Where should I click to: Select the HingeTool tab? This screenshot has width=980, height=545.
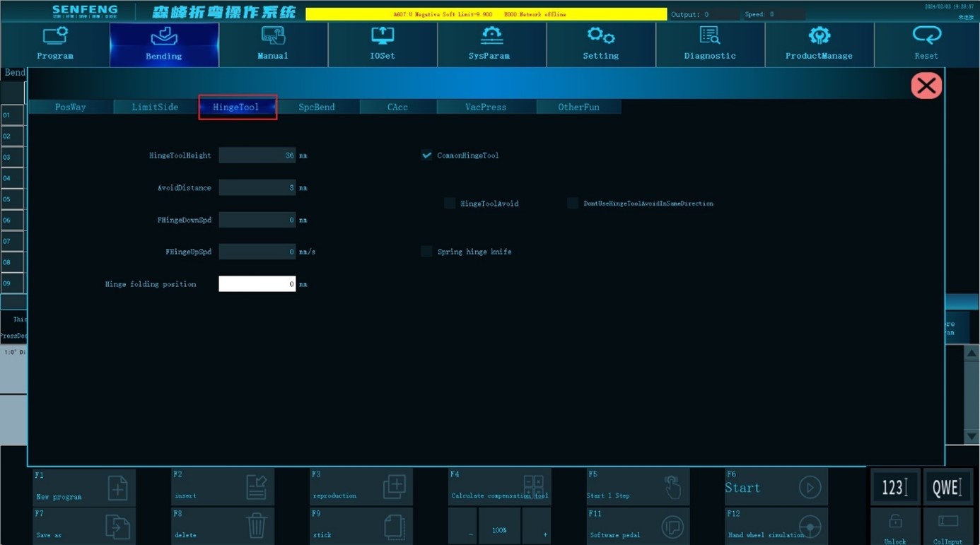pos(236,107)
